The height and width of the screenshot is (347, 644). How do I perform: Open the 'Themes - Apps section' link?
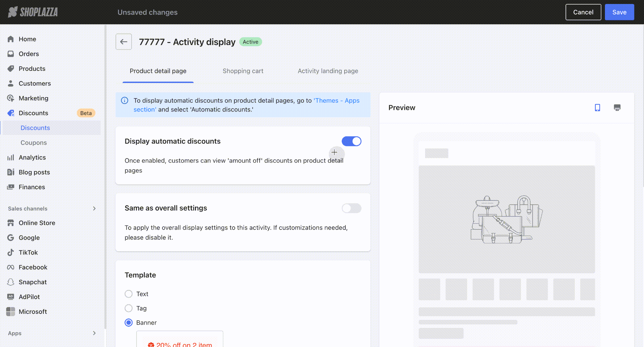336,101
